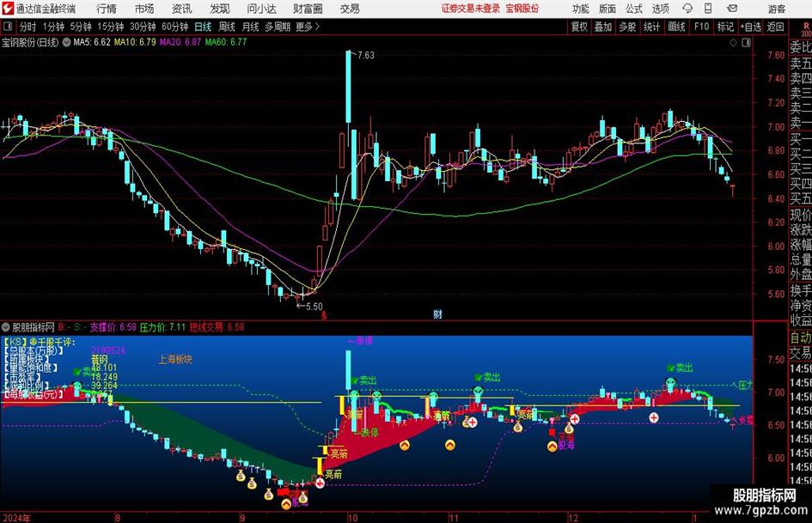
Task: Click the red 宝钢股份 stock name in title bar
Action: [x=522, y=9]
